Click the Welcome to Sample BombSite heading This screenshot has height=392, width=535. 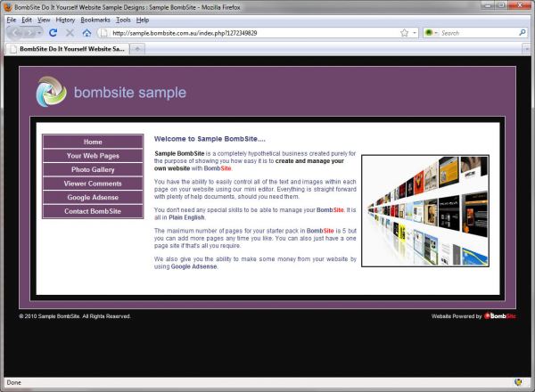(210, 139)
